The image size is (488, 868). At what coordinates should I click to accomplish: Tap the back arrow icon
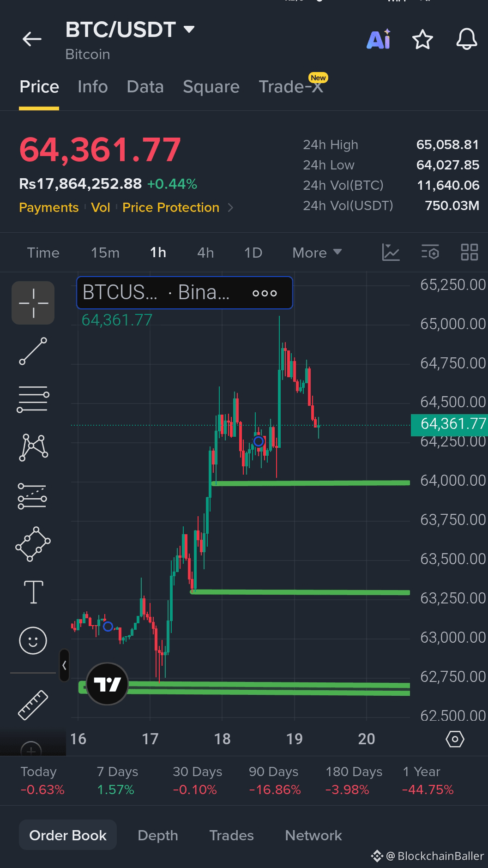point(32,39)
